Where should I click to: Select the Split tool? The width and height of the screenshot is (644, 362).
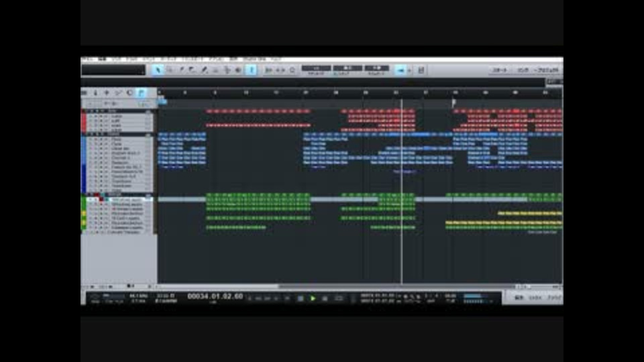coord(181,70)
